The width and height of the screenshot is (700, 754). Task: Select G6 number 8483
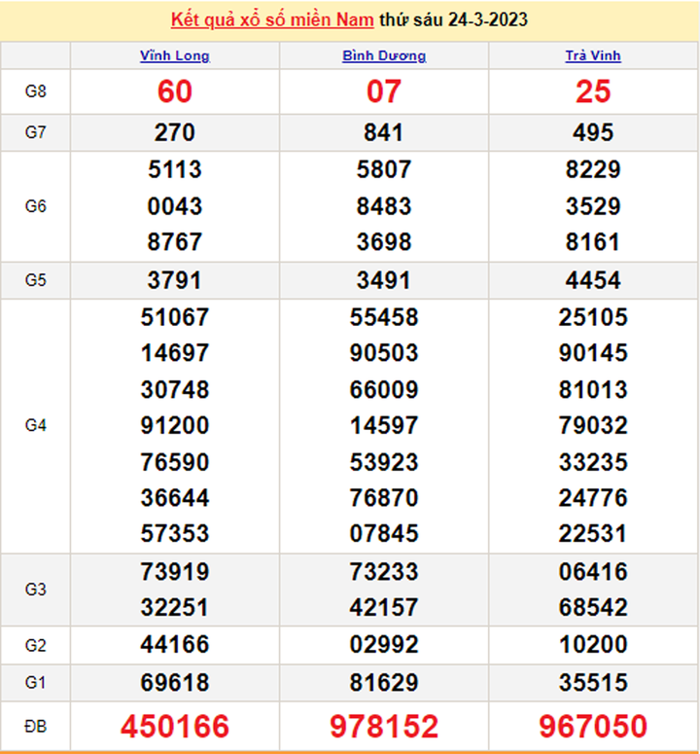click(384, 206)
